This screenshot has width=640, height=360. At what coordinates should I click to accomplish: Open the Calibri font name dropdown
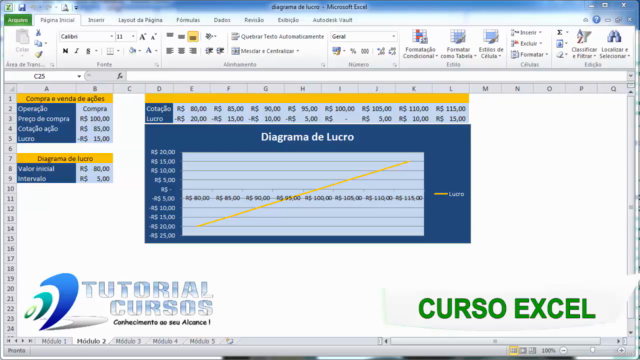click(111, 36)
